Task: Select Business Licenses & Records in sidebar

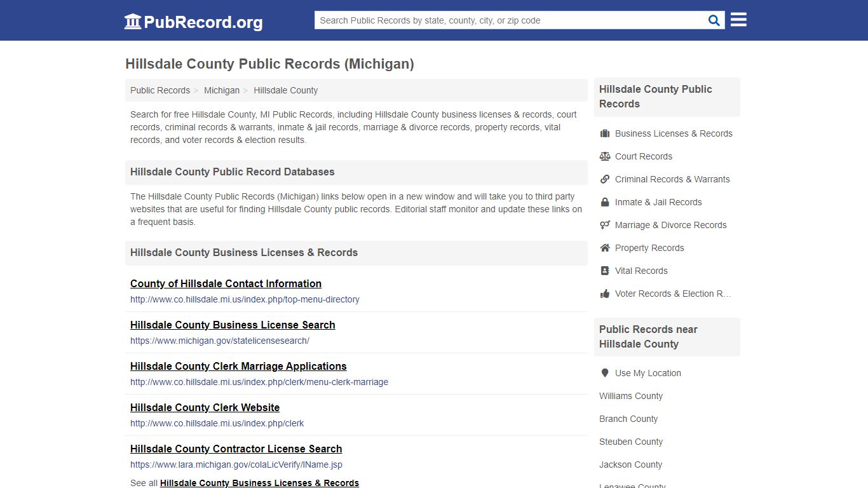Action: [x=674, y=133]
